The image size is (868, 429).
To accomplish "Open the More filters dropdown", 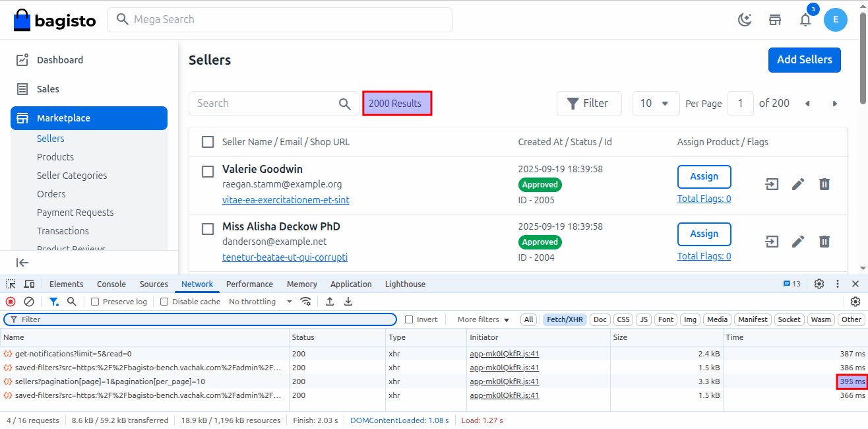I will 483,319.
